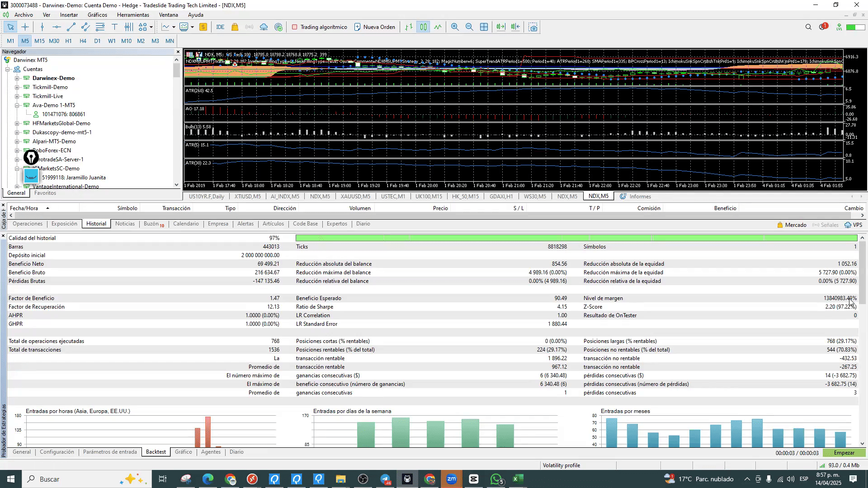Open the Mercado link in toolbox
868x488 pixels.
coord(792,225)
